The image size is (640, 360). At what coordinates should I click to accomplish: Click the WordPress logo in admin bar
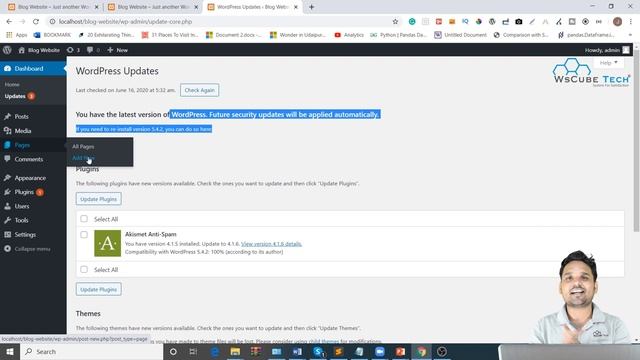tap(7, 50)
